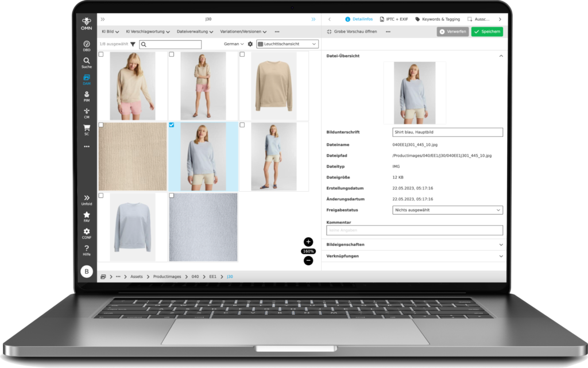Open view settings gear next to German
The image size is (588, 368).
[x=250, y=44]
